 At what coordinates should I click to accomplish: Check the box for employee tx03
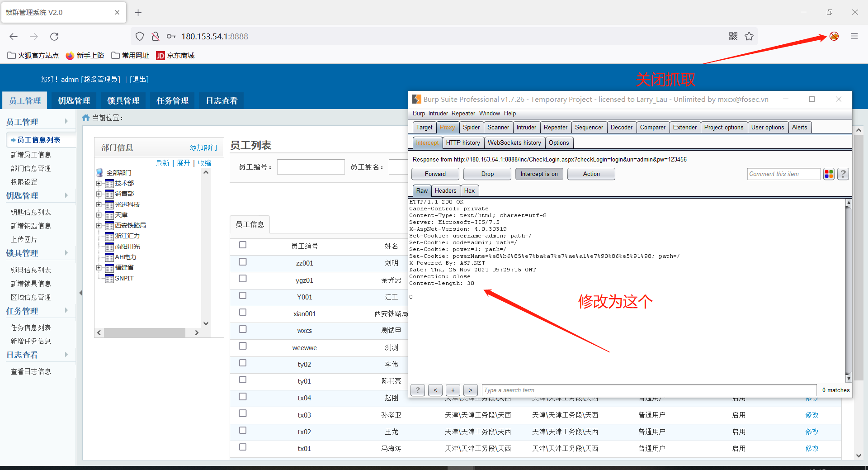pos(243,413)
